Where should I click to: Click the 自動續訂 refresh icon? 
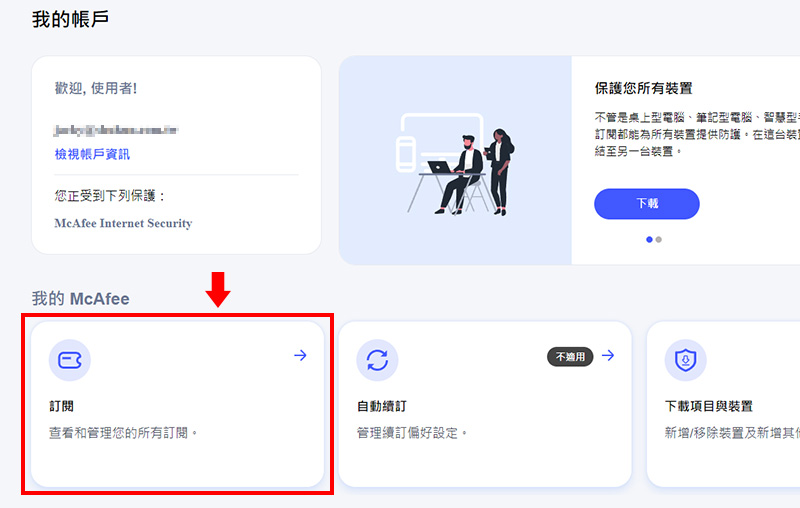[x=377, y=360]
